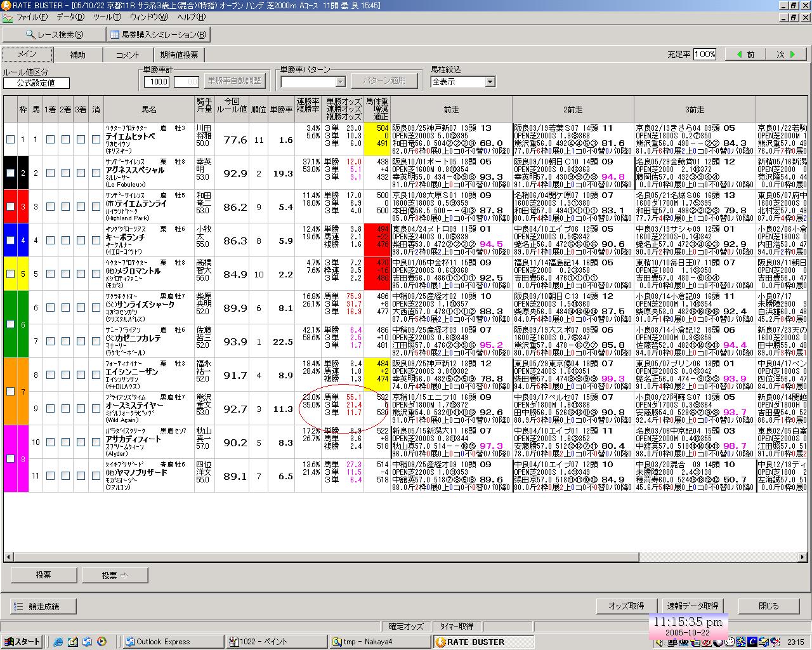Click the レース検索(S) search button
Image resolution: width=812 pixels, height=650 pixels.
click(x=55, y=35)
